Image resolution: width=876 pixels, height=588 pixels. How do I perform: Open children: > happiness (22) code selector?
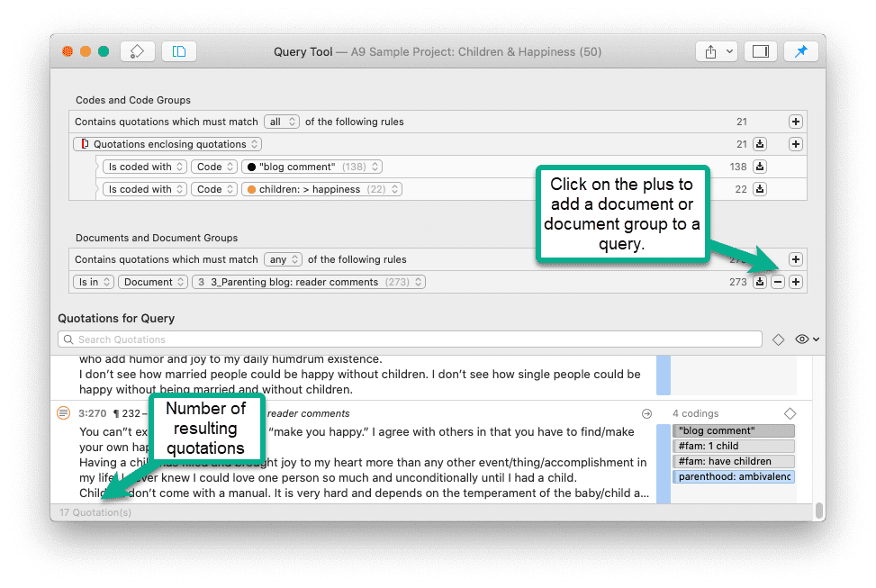321,189
